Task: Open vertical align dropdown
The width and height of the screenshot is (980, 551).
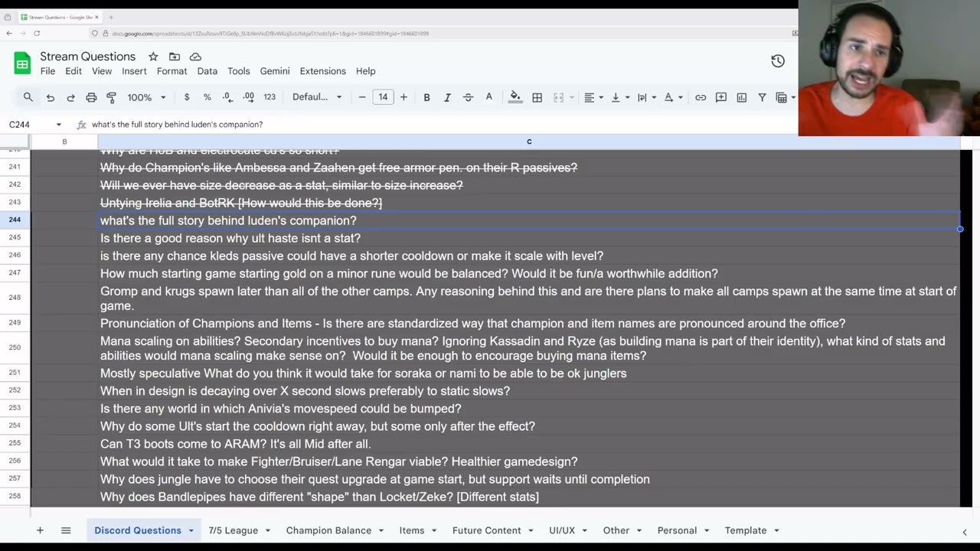Action: point(619,97)
